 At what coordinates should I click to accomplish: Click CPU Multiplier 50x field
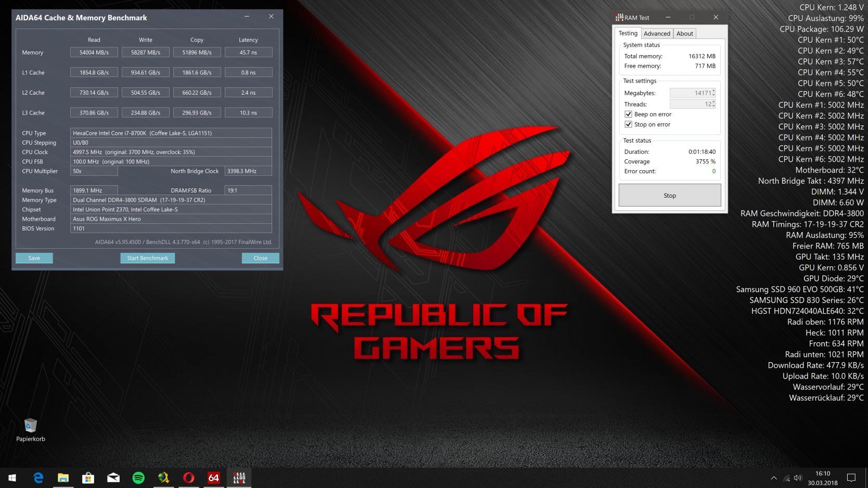point(94,171)
